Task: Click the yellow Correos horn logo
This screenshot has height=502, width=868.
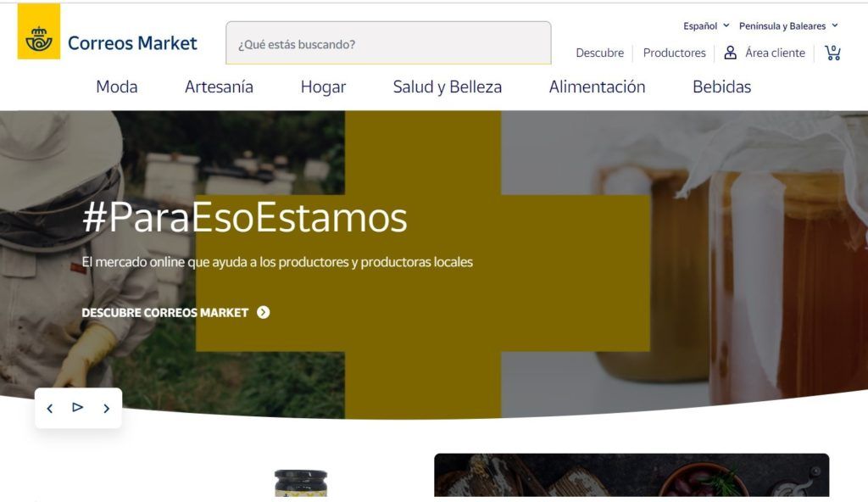Action: tap(39, 31)
